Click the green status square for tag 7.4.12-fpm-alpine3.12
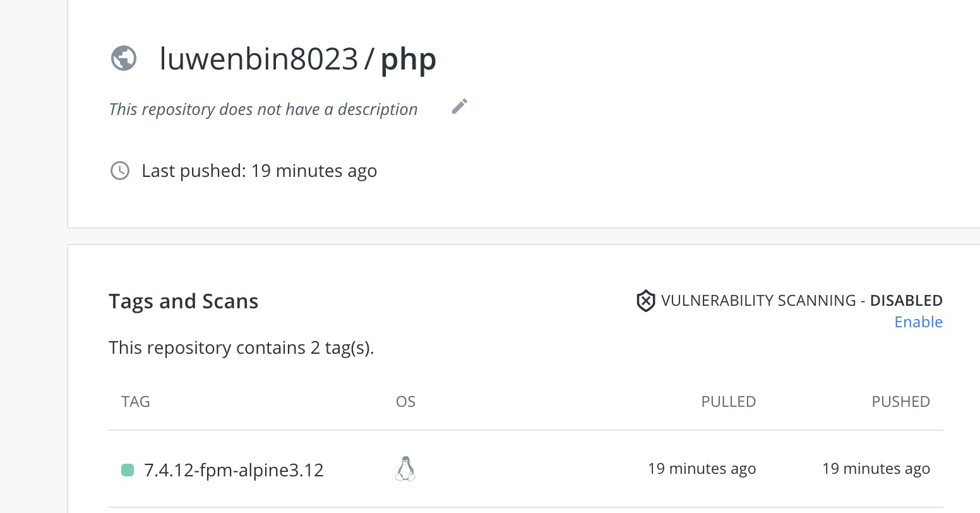 pos(128,470)
